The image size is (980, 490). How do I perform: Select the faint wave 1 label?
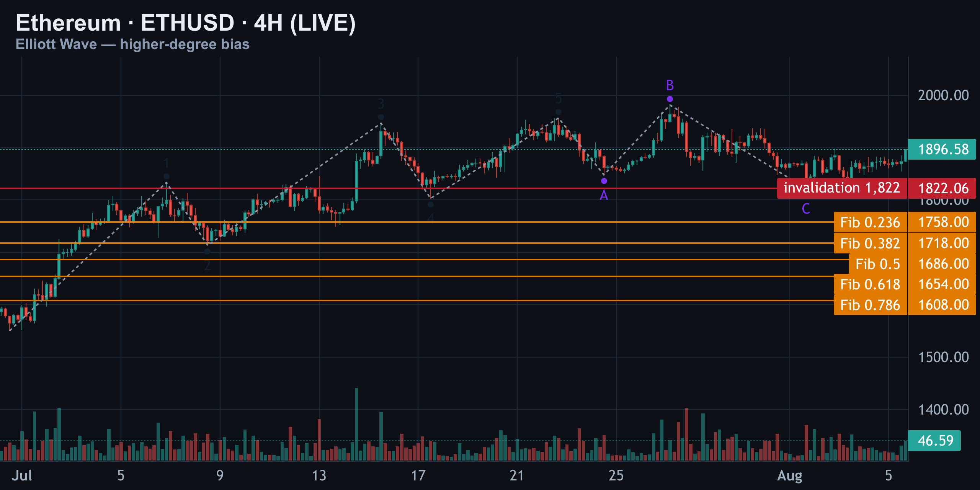coord(166,163)
